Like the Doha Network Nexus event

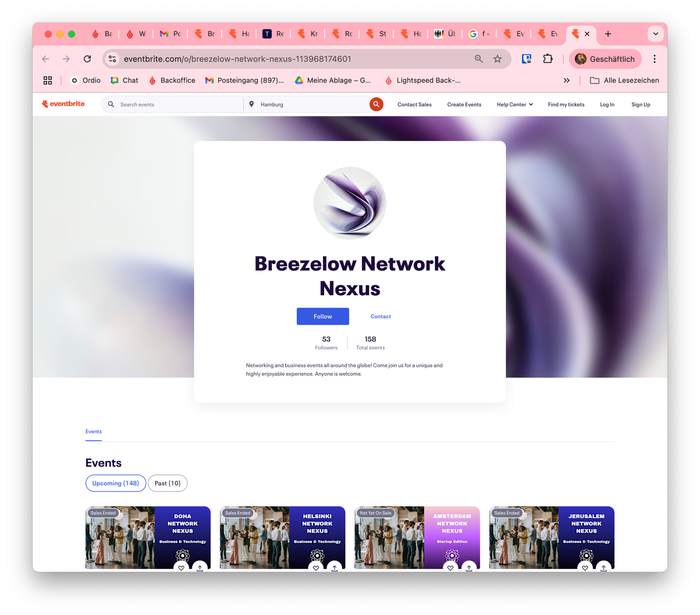181,568
